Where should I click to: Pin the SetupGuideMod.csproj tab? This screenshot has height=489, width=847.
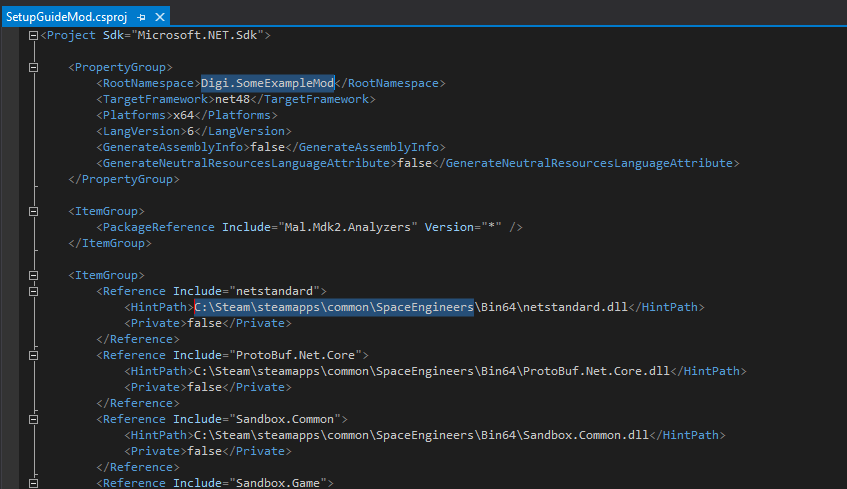click(141, 17)
